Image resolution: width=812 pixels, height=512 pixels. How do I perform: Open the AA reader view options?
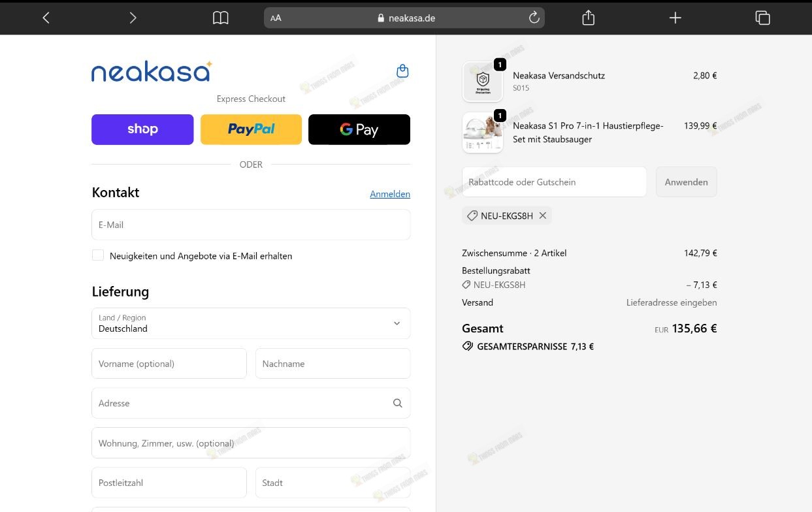pyautogui.click(x=276, y=18)
